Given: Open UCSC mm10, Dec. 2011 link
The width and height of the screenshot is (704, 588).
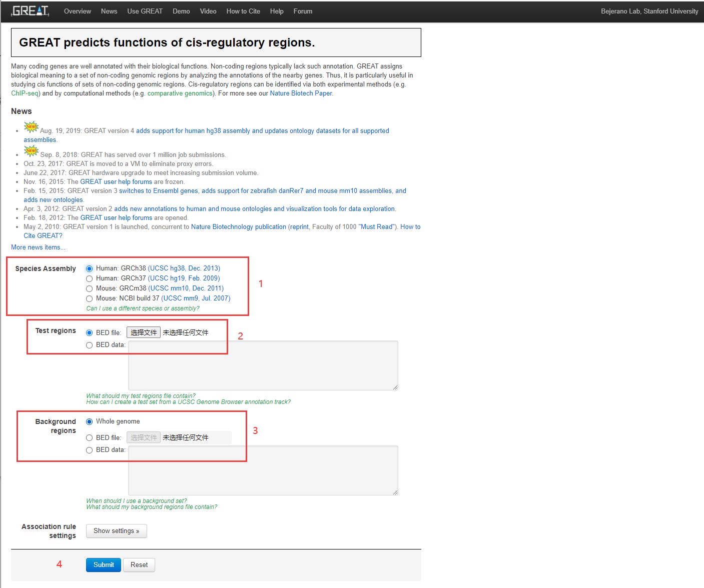Looking at the screenshot, I should point(186,288).
